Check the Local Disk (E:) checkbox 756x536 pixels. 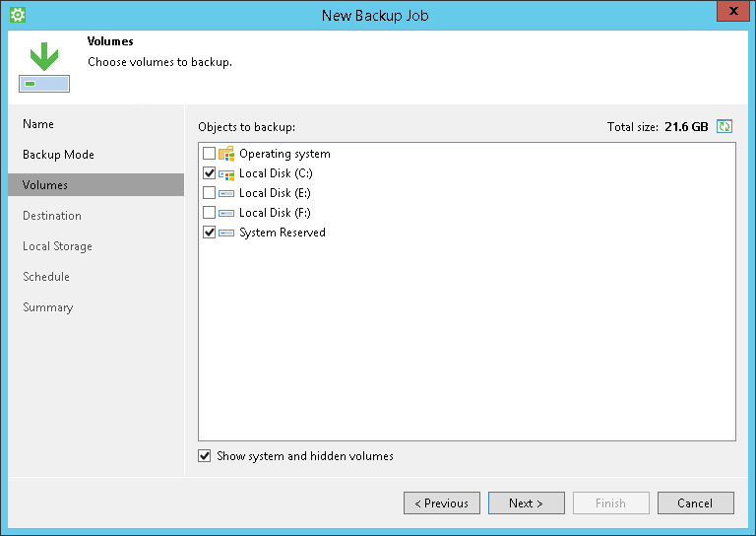pos(209,192)
